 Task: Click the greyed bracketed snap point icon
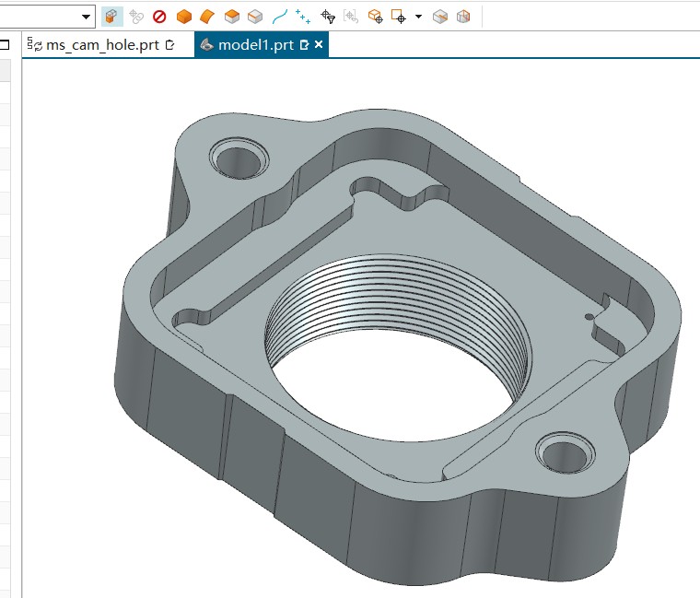point(351,17)
